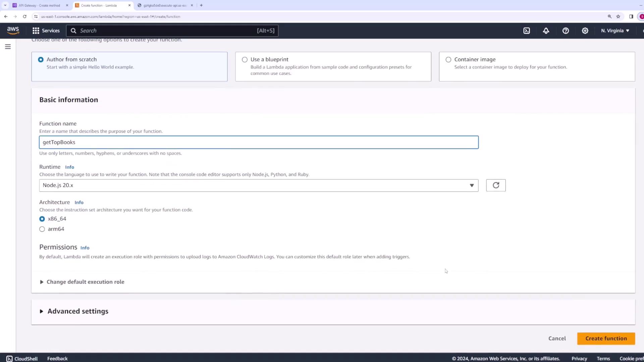Select the Use a blueprint option

click(x=245, y=60)
